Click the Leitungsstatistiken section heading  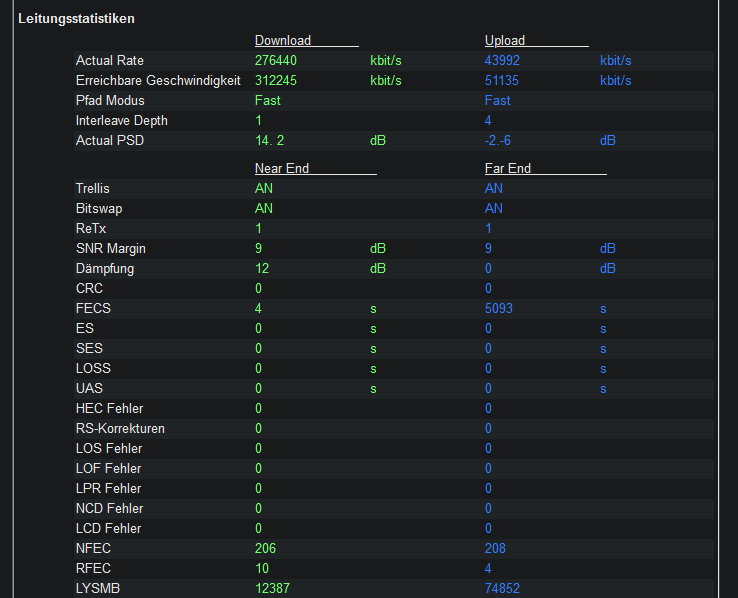[76, 19]
